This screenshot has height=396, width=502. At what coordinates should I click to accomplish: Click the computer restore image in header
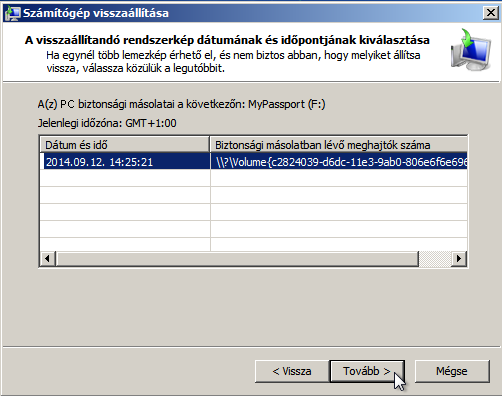click(x=471, y=49)
